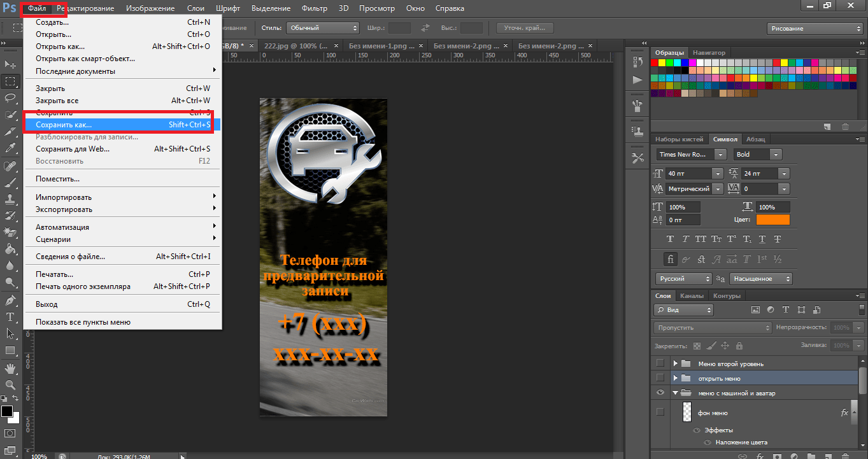
Task: Switch to the Каналы tab
Action: [x=692, y=296]
